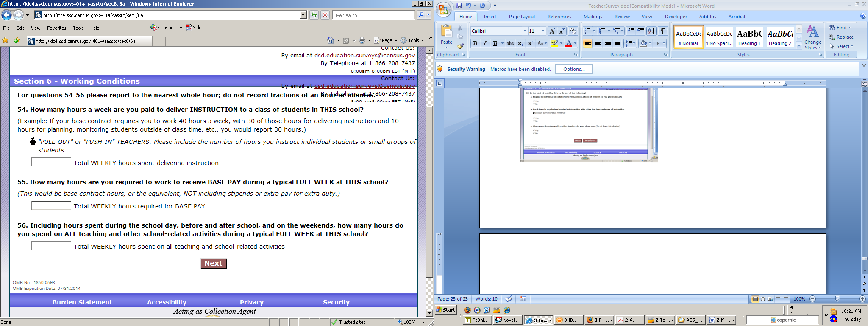The height and width of the screenshot is (326, 868).
Task: Click the Replace command in the Editing group
Action: pyautogui.click(x=841, y=37)
